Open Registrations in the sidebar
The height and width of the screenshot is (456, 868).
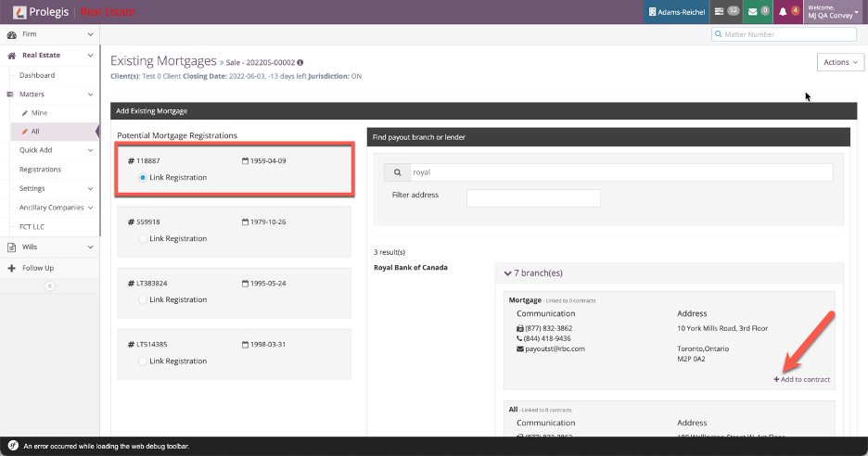pyautogui.click(x=40, y=170)
